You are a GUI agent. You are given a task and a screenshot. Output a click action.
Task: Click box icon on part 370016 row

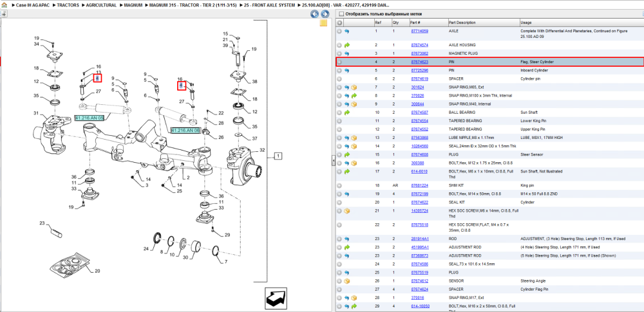point(354,298)
